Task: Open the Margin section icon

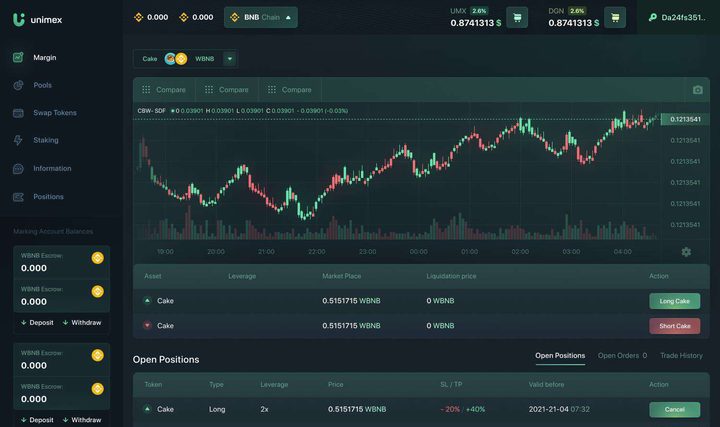Action: (x=18, y=57)
